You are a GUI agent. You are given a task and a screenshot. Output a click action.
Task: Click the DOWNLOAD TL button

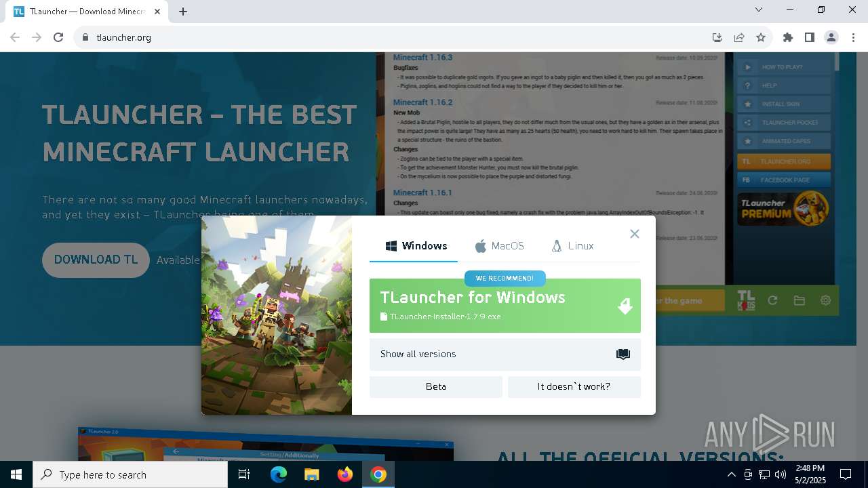pyautogui.click(x=96, y=260)
